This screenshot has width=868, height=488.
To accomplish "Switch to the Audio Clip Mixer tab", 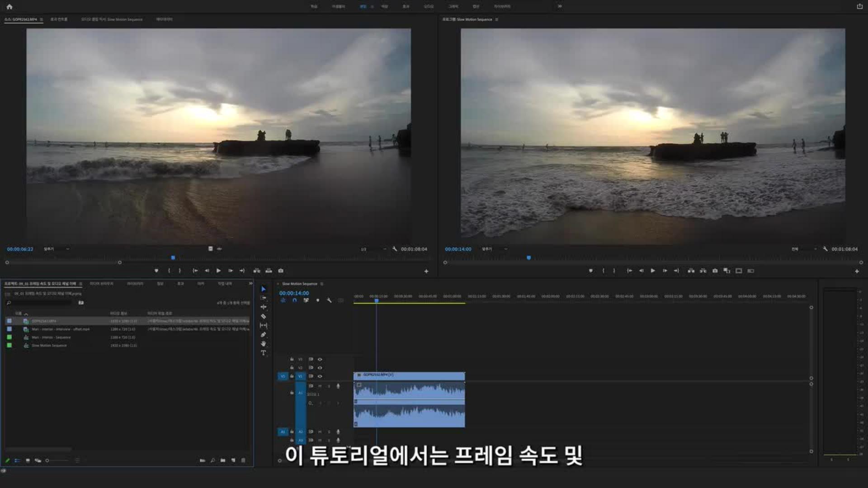I will click(x=112, y=19).
